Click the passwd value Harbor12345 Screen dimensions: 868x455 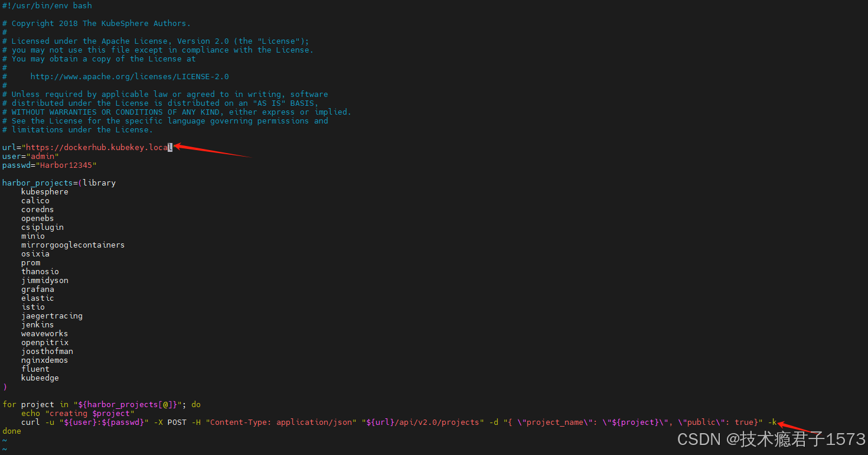(x=68, y=165)
